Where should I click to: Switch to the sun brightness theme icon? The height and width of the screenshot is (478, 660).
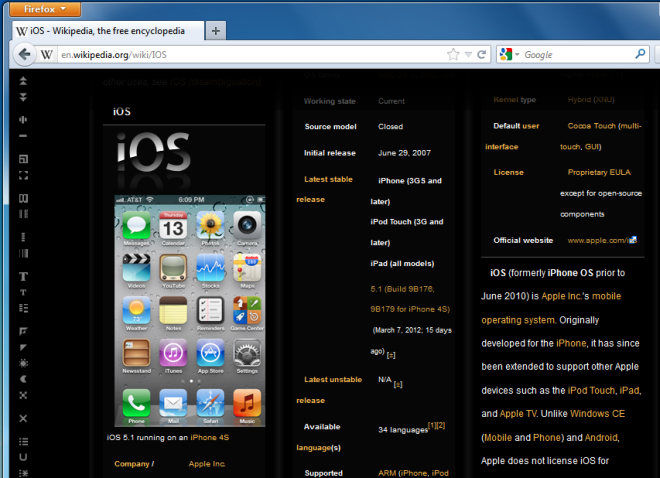[x=23, y=363]
